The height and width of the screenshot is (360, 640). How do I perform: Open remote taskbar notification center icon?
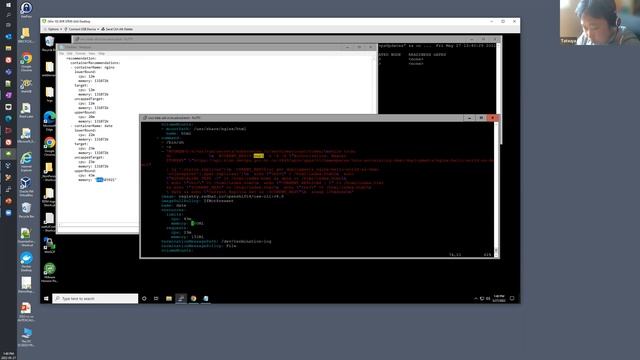point(512,299)
